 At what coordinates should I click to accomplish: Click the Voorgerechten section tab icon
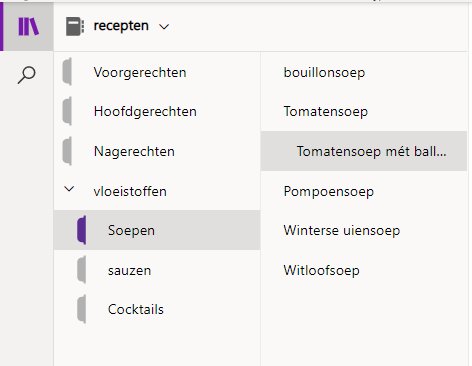tap(67, 72)
